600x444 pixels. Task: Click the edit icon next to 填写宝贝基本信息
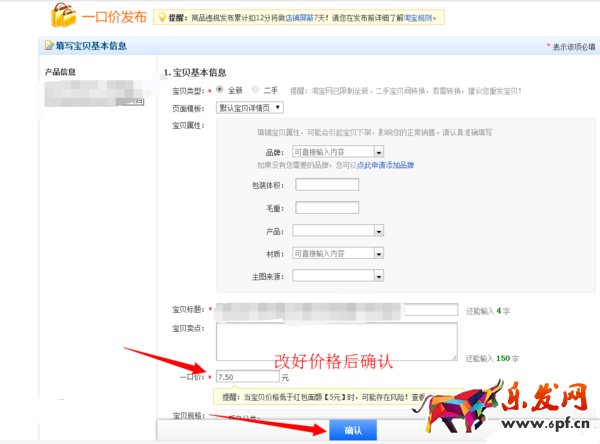coord(49,46)
